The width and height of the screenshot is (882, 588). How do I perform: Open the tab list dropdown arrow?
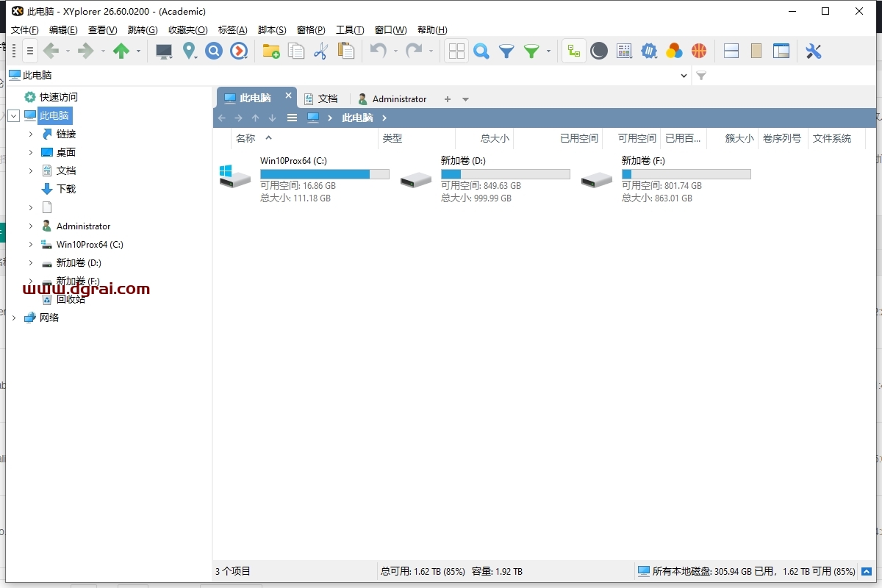pyautogui.click(x=465, y=99)
